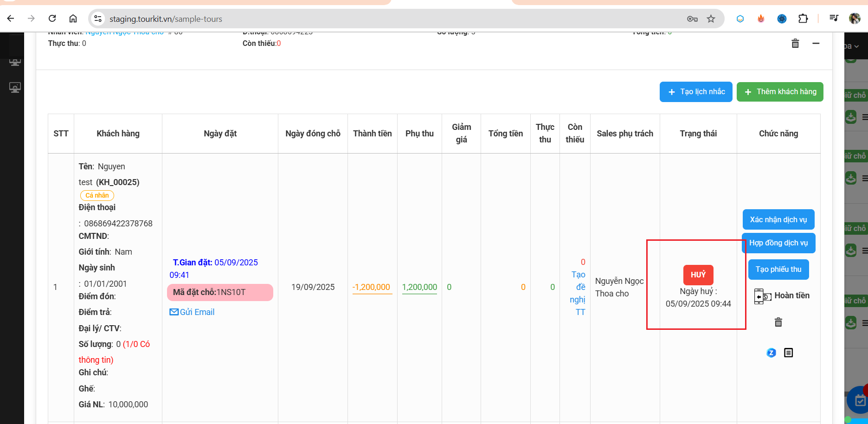Click trash icon in the top summary bar
This screenshot has height=424, width=868.
[795, 43]
